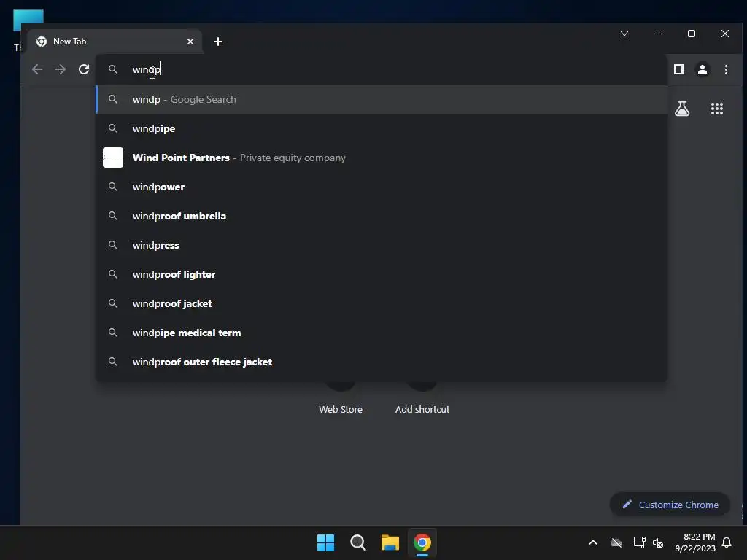Image resolution: width=747 pixels, height=560 pixels.
Task: Click the OneDrive cloud tray icon
Action: click(616, 542)
